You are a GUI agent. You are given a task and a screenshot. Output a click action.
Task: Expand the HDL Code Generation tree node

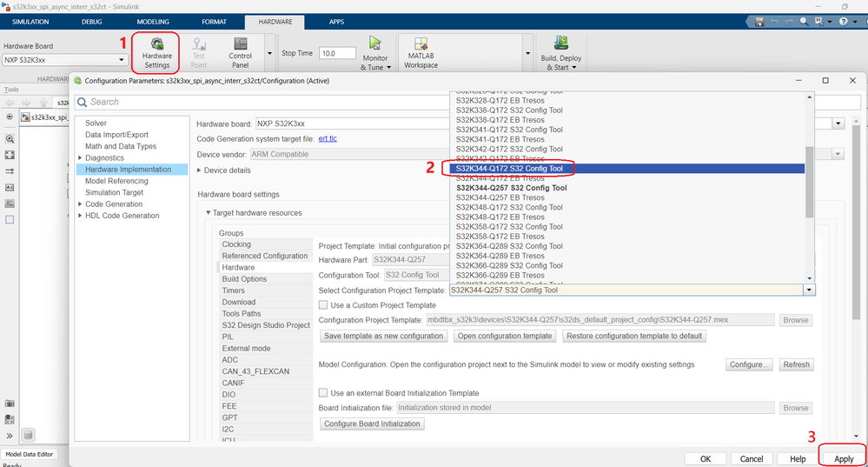tap(80, 216)
